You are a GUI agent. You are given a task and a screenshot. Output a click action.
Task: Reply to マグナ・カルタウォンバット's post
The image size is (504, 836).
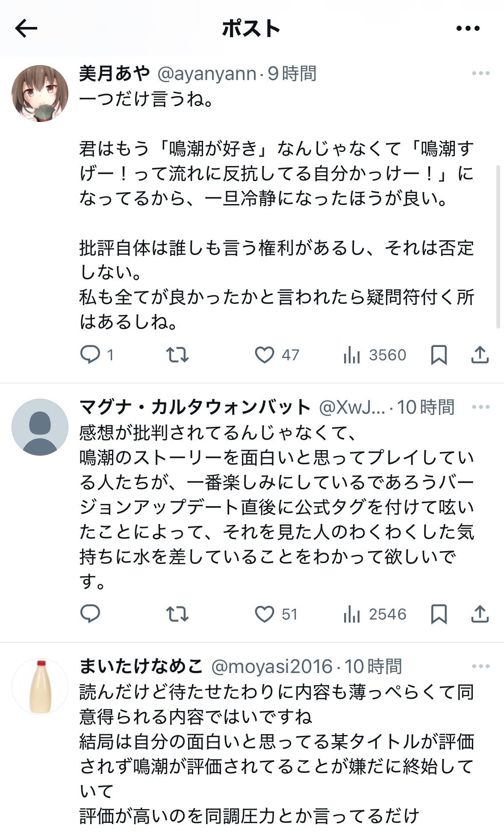[x=90, y=614]
